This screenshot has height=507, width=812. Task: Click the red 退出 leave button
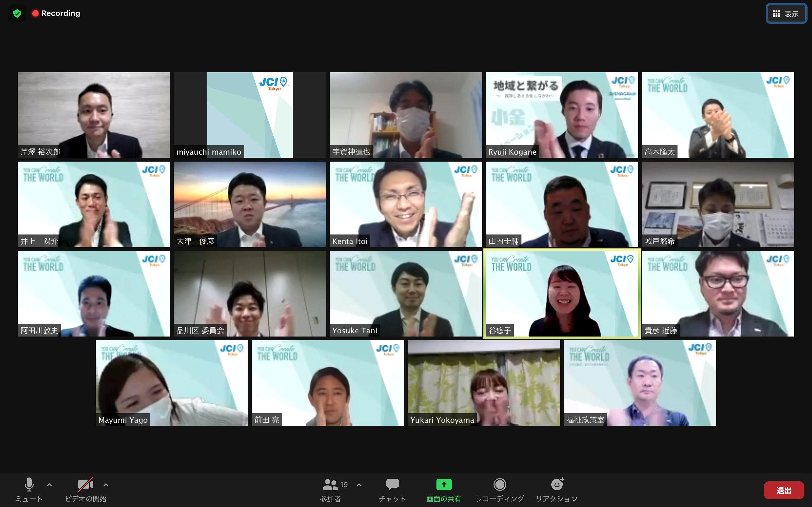(783, 490)
